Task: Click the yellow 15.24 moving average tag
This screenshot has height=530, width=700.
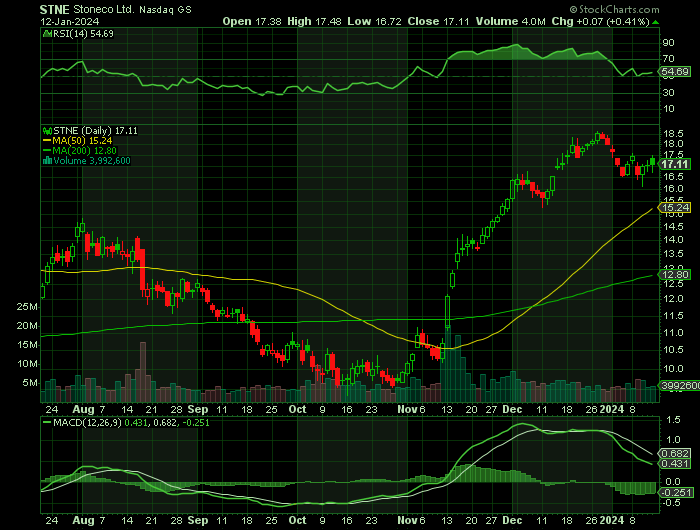Action: coord(675,208)
